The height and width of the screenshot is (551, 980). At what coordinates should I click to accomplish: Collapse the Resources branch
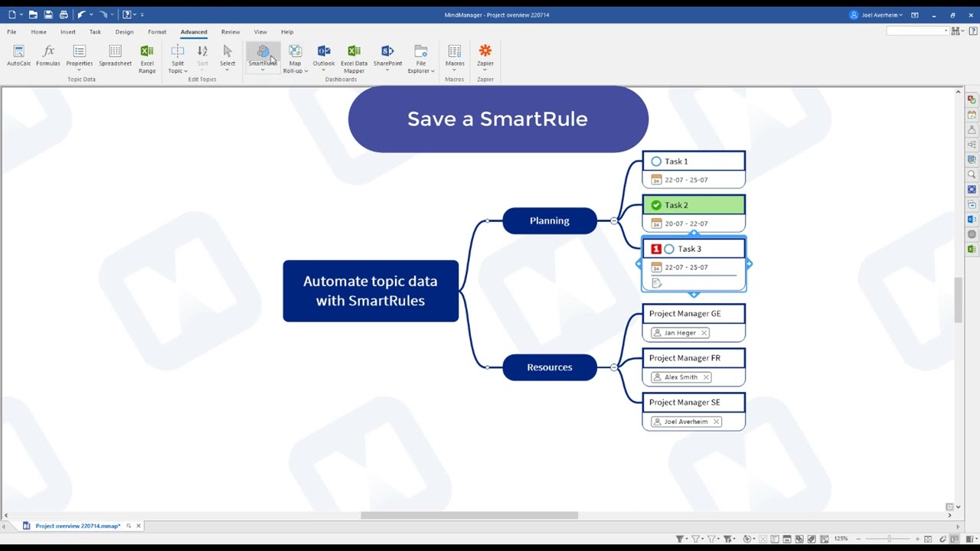coord(614,367)
